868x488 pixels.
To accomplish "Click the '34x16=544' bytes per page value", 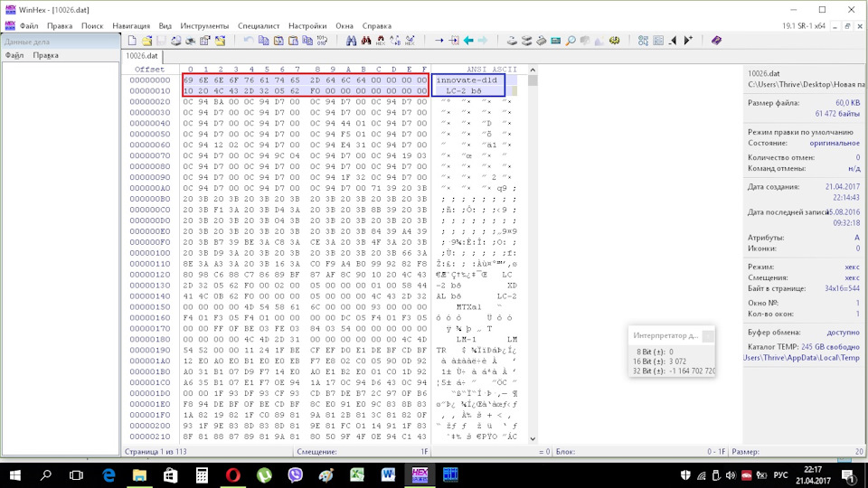I will pos(842,288).
